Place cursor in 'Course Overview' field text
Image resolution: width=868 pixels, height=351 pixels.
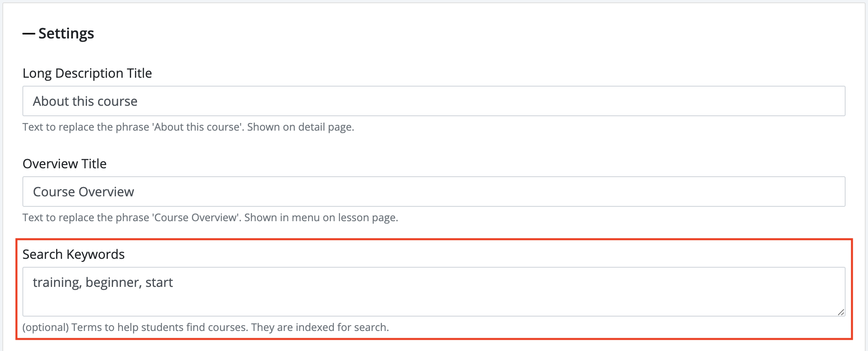pyautogui.click(x=83, y=192)
